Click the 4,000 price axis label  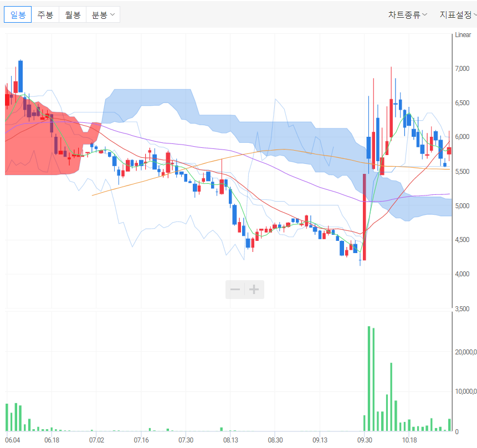(x=462, y=274)
